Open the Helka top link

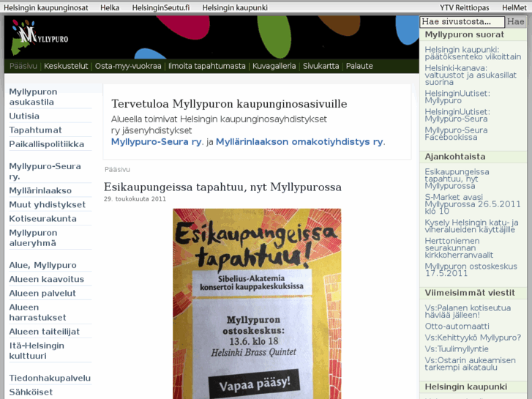(x=110, y=7)
